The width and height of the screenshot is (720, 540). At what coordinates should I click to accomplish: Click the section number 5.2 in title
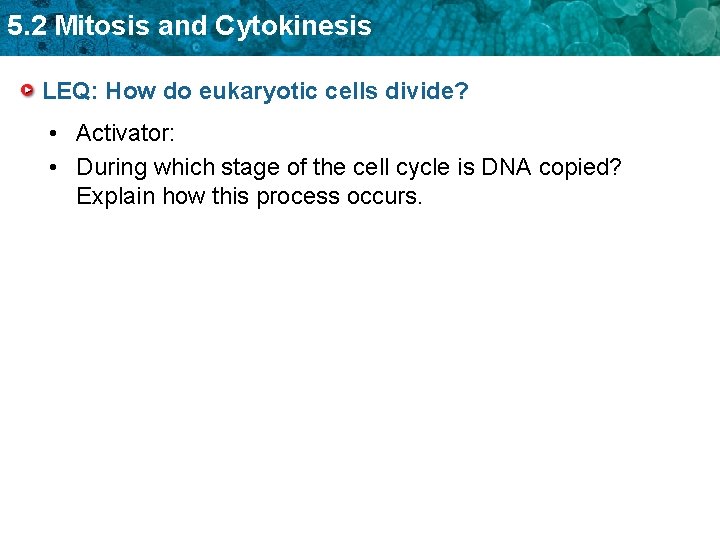[x=25, y=26]
